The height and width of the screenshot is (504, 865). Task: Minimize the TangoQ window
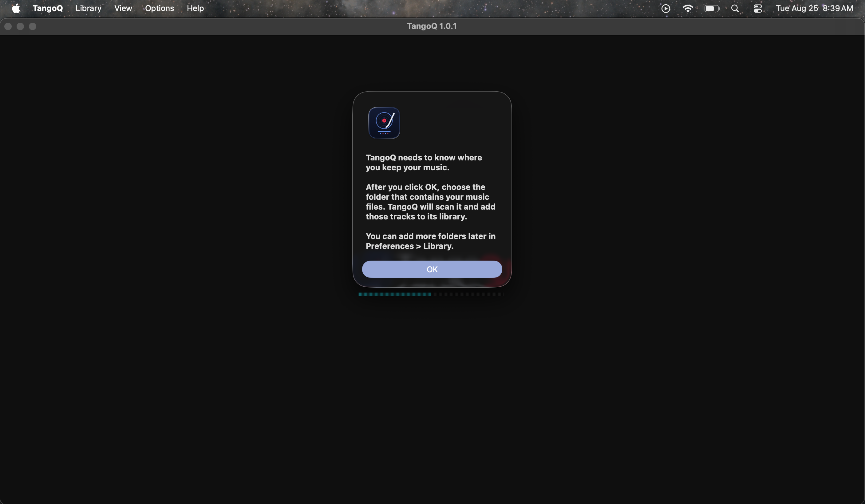click(x=20, y=26)
